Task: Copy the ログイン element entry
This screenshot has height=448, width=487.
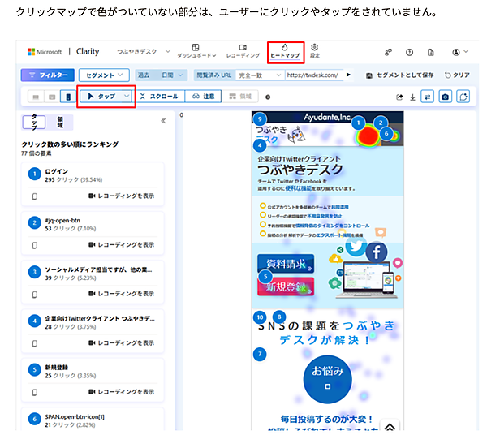Action: pos(34,196)
